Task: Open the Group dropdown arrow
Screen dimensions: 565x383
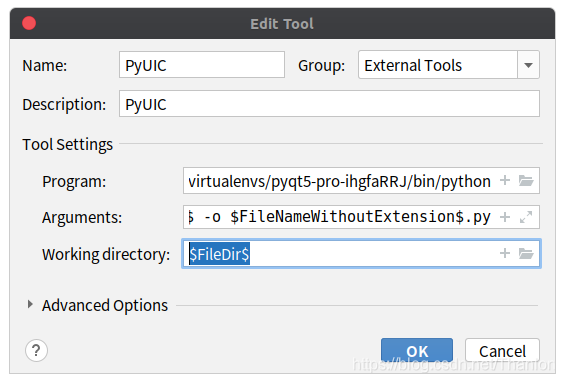Action: click(x=528, y=65)
